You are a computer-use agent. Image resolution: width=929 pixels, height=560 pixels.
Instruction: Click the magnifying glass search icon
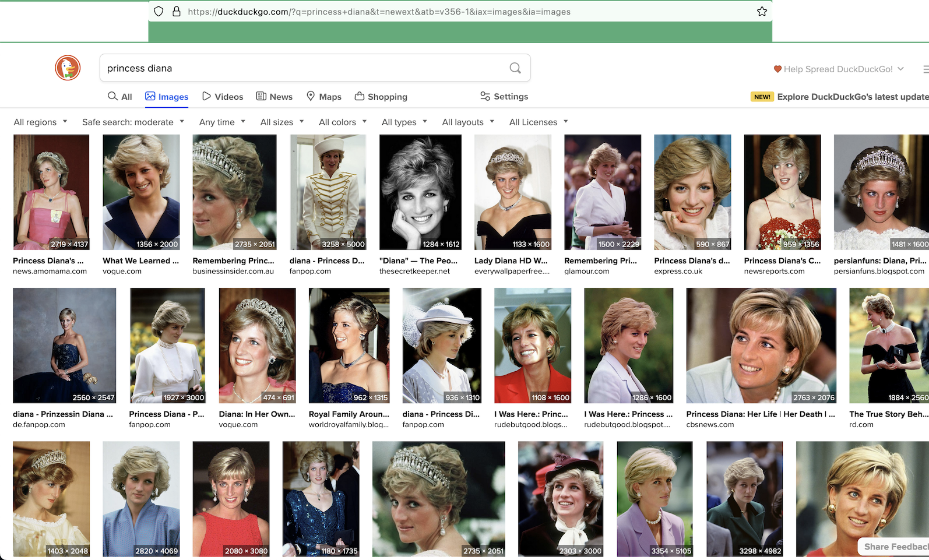click(x=515, y=68)
